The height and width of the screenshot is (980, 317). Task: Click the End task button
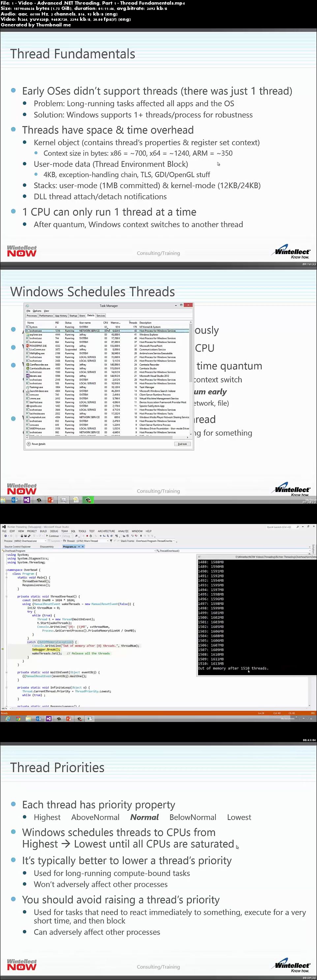point(183,444)
